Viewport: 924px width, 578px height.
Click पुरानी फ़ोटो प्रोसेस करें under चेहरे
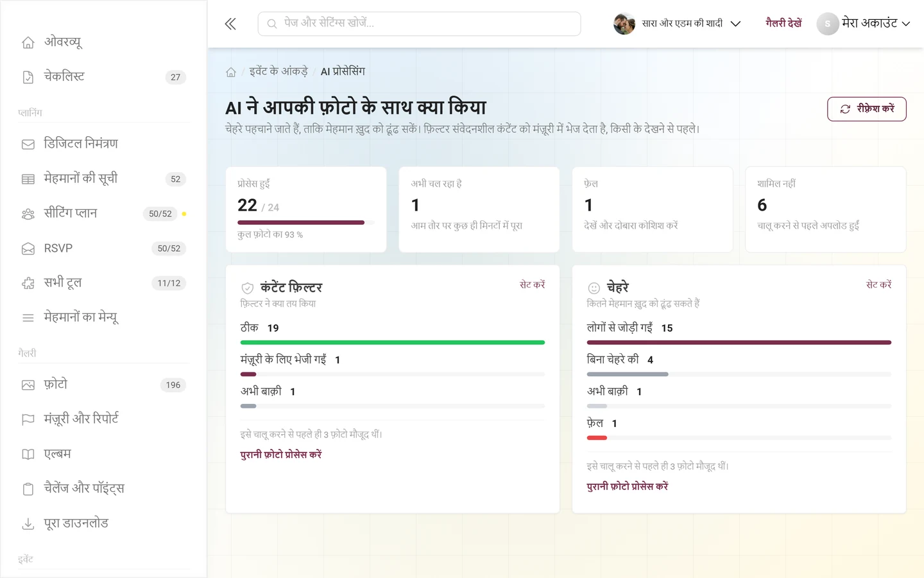coord(628,487)
